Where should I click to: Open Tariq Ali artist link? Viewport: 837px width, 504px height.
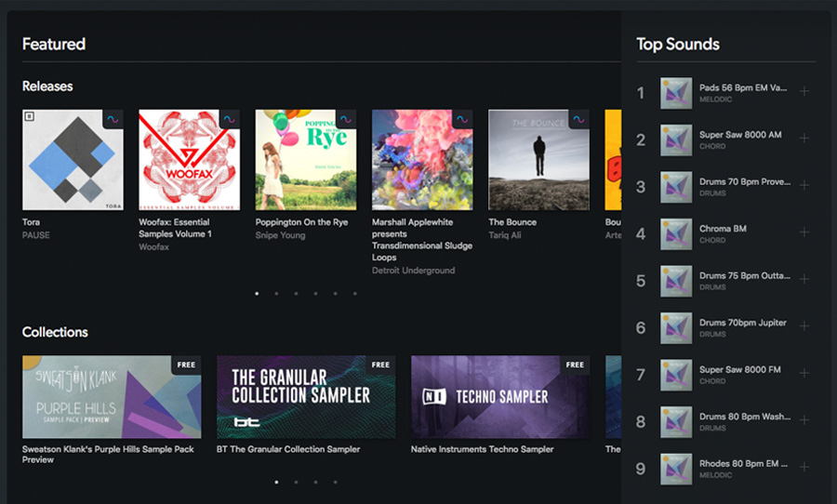coord(504,235)
